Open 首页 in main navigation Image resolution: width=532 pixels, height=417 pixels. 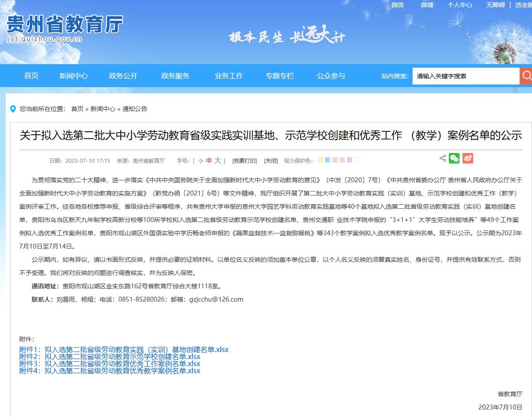31,76
